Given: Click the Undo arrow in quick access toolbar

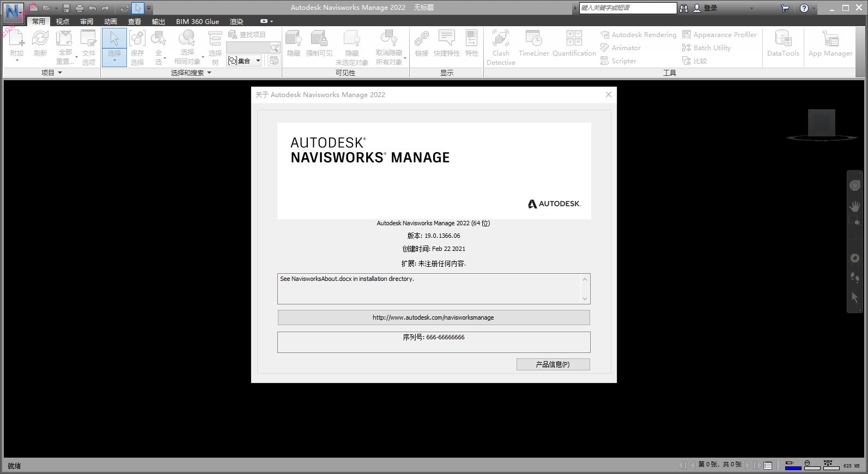Looking at the screenshot, I should click(93, 8).
